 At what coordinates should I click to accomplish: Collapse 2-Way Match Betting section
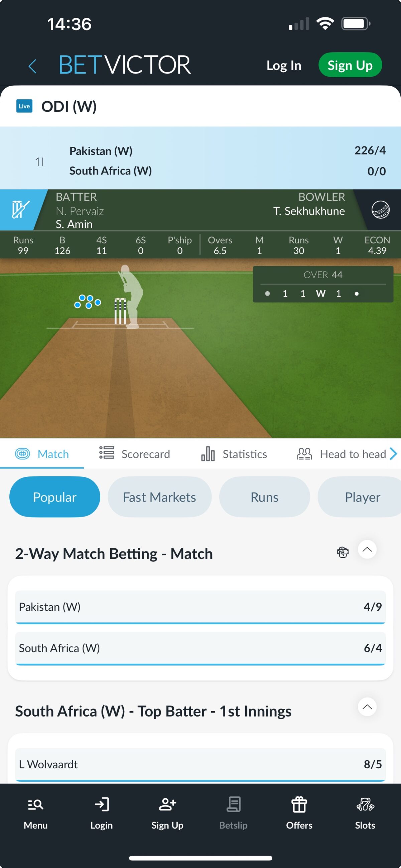(x=367, y=550)
